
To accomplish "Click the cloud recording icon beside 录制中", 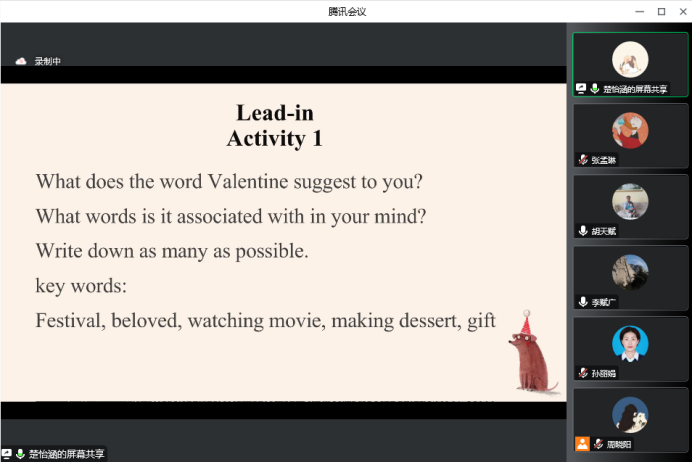I will 21,61.
